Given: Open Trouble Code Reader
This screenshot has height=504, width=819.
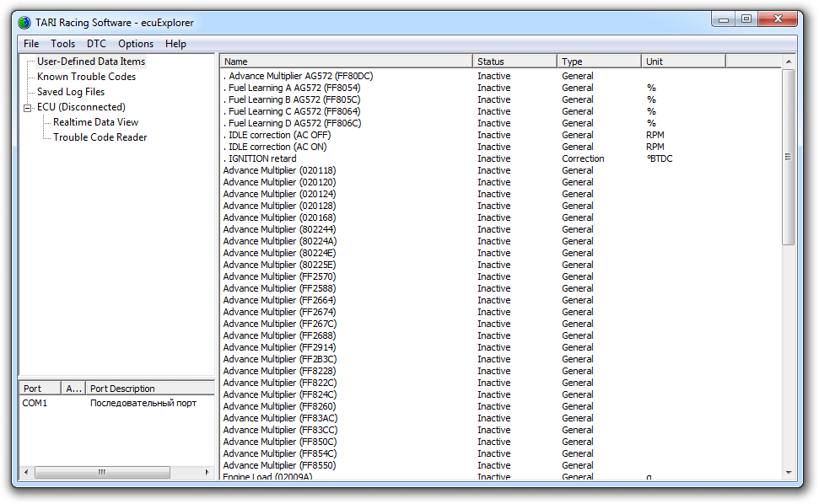Looking at the screenshot, I should pyautogui.click(x=100, y=137).
